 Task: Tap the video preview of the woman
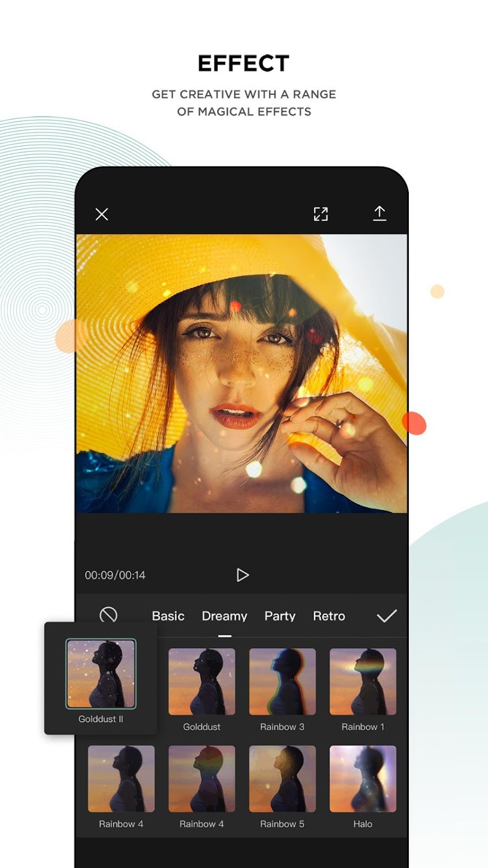pos(242,373)
